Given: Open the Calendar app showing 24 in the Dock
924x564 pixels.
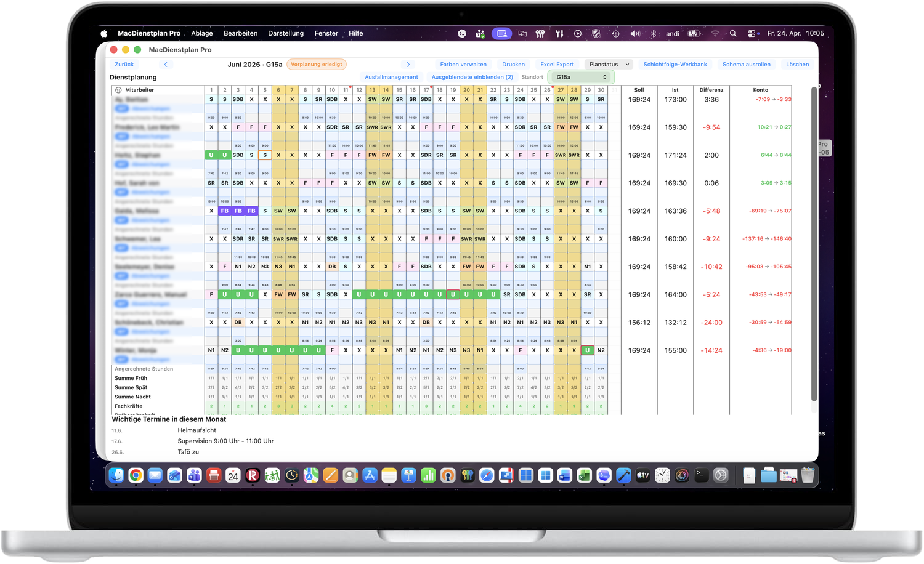Looking at the screenshot, I should click(233, 475).
